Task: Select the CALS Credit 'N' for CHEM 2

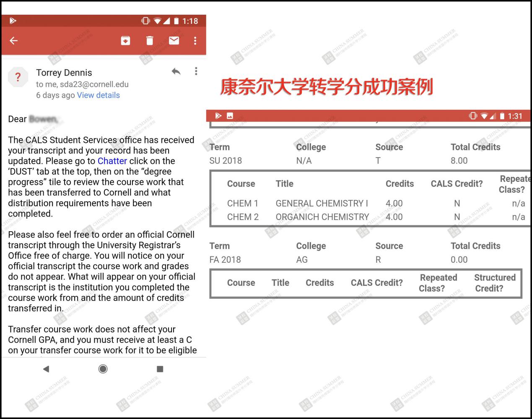Action: click(x=457, y=217)
